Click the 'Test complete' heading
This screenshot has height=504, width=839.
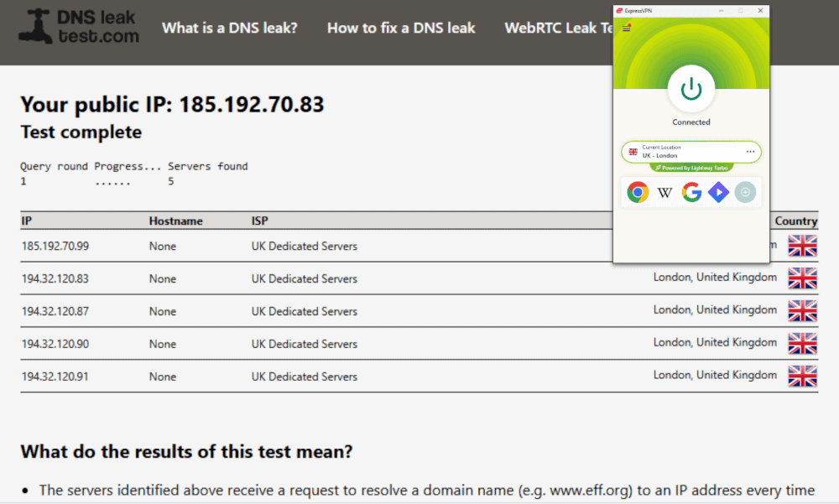point(81,132)
